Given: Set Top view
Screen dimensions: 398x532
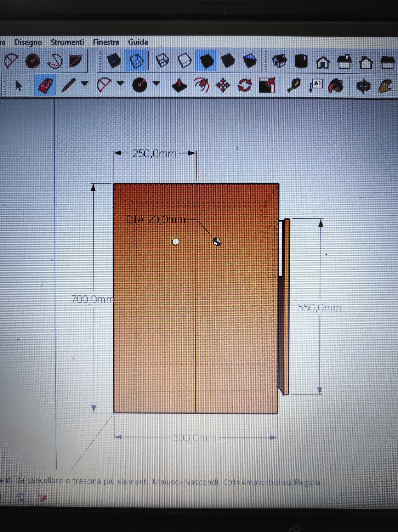Looking at the screenshot, I should tap(301, 61).
